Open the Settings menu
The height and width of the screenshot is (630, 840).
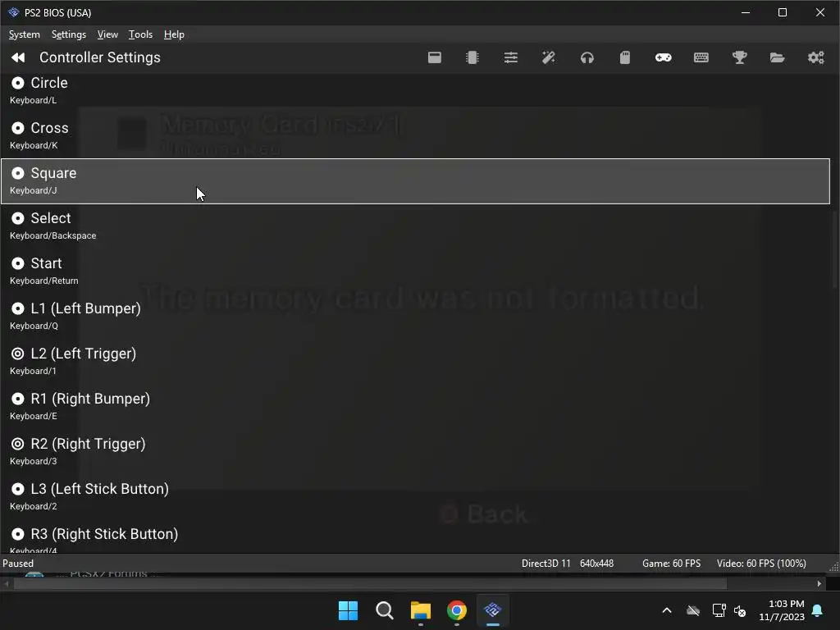pyautogui.click(x=69, y=34)
